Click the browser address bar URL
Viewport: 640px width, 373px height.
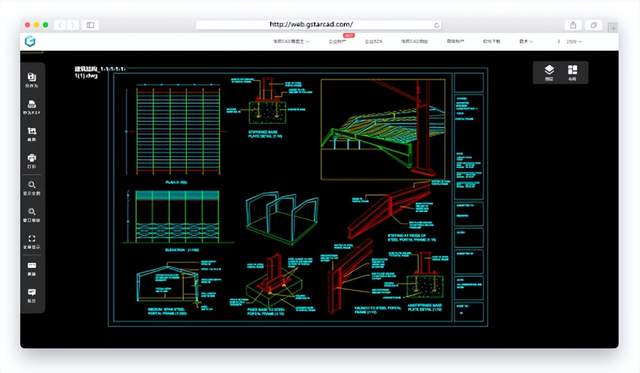(x=311, y=24)
